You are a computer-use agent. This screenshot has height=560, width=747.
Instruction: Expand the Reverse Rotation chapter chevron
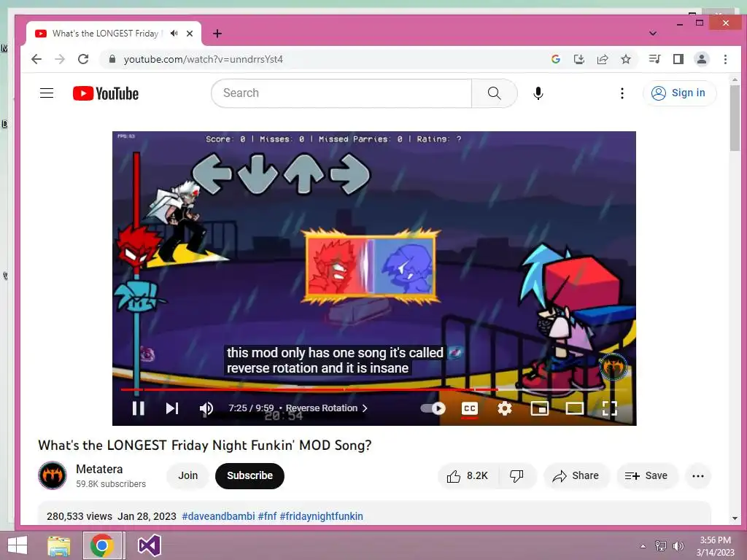click(365, 408)
